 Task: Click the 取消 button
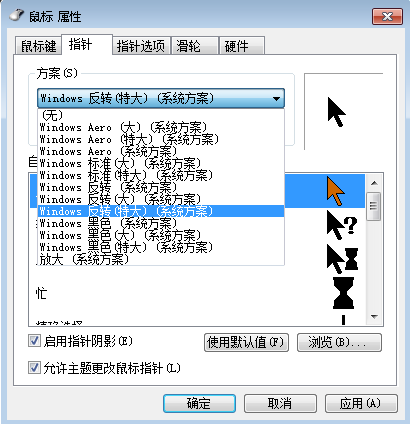[280, 404]
